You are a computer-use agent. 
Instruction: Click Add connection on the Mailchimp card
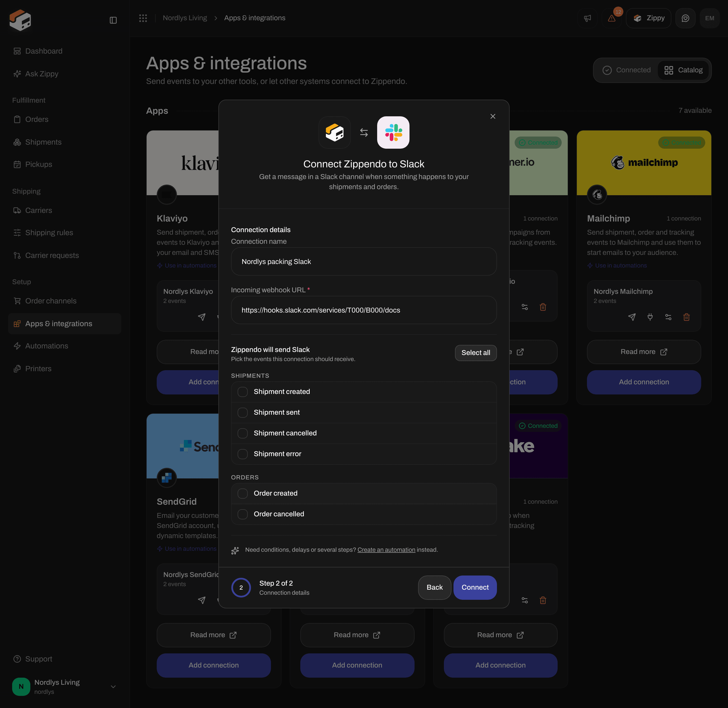[644, 382]
